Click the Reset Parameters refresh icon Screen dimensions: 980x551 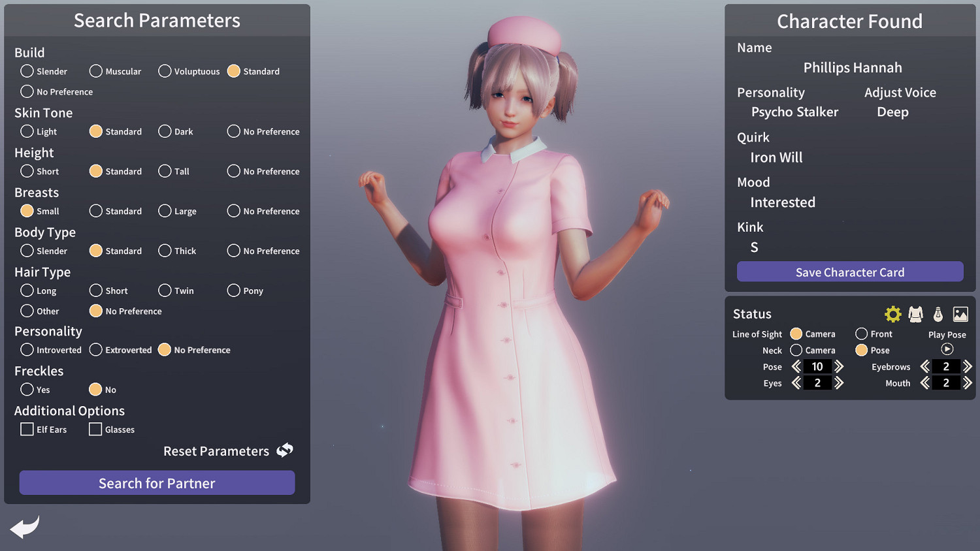[x=284, y=450]
